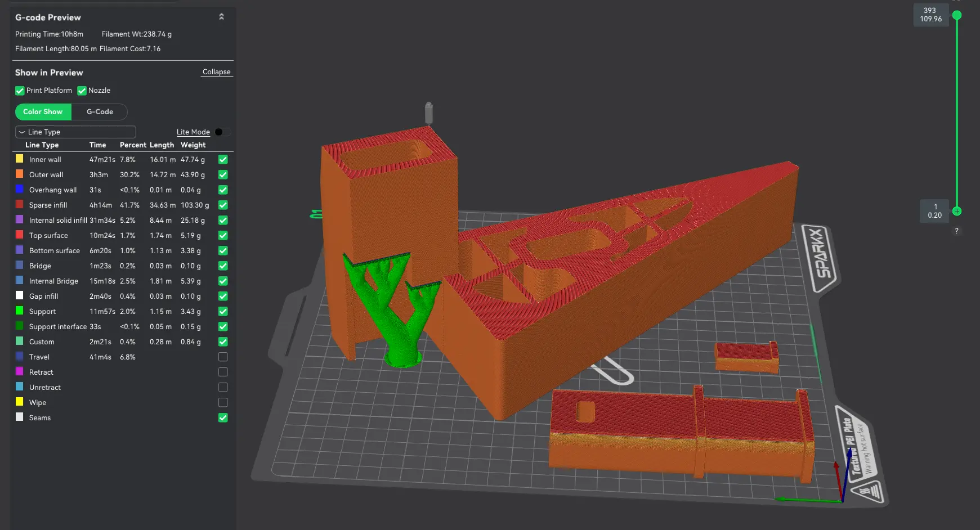Click the Lite Mode link text
Image resolution: width=980 pixels, height=530 pixels.
[193, 132]
